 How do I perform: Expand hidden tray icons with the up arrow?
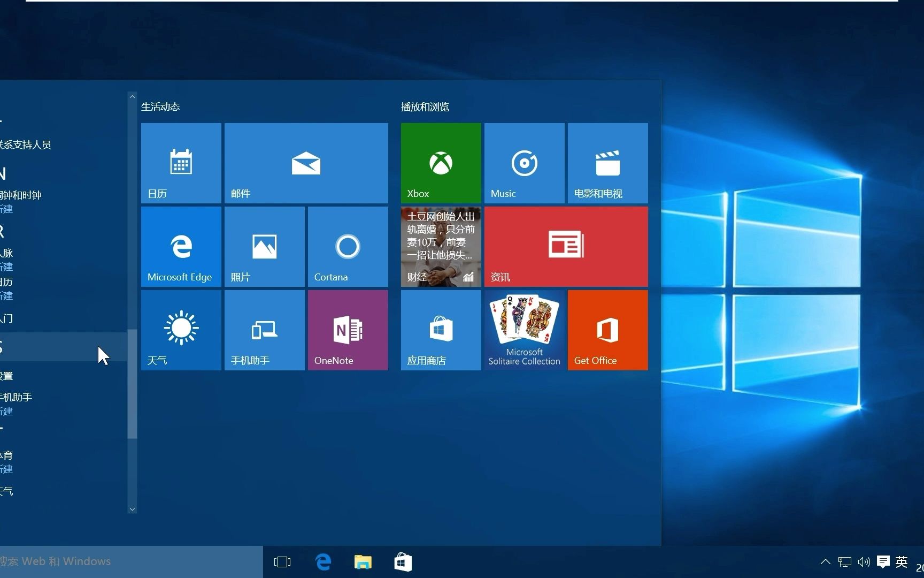[x=825, y=561]
